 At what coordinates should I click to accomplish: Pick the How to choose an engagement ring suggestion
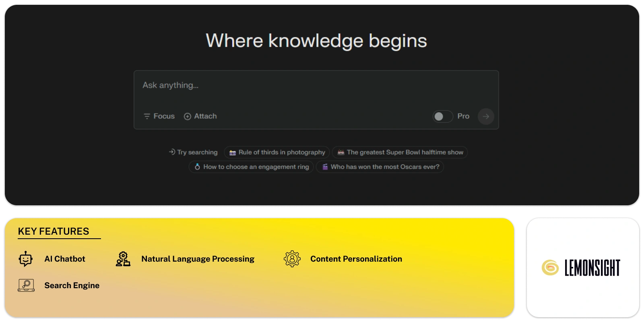pos(251,167)
